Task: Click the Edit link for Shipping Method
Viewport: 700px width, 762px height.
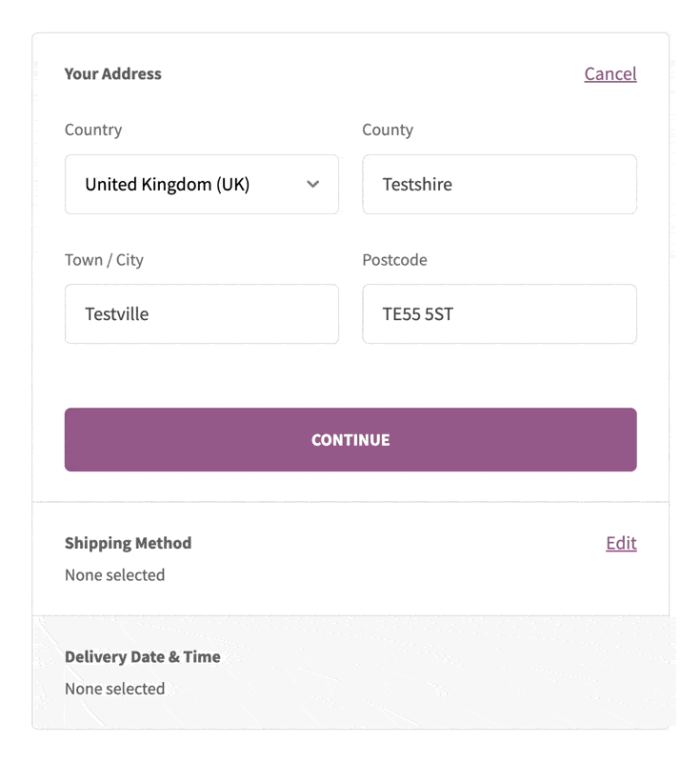Action: [621, 543]
